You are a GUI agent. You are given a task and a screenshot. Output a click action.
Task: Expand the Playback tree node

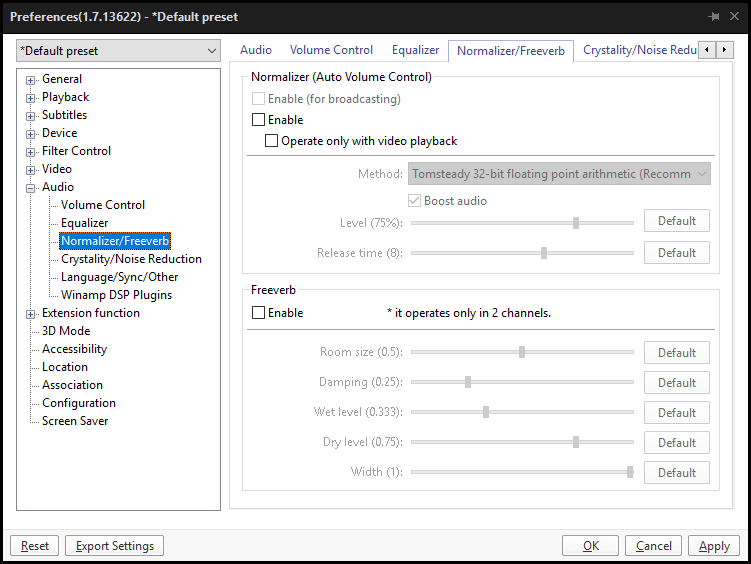click(31, 98)
